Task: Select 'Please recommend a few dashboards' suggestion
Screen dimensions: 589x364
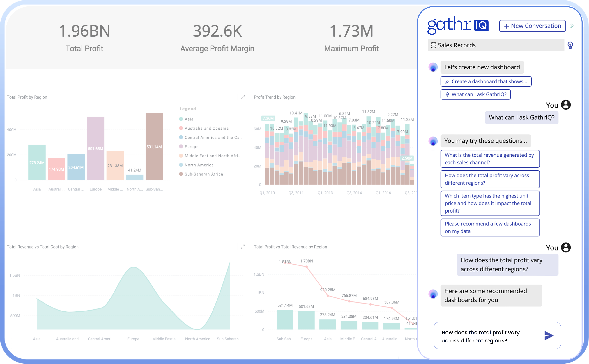Action: coord(490,227)
